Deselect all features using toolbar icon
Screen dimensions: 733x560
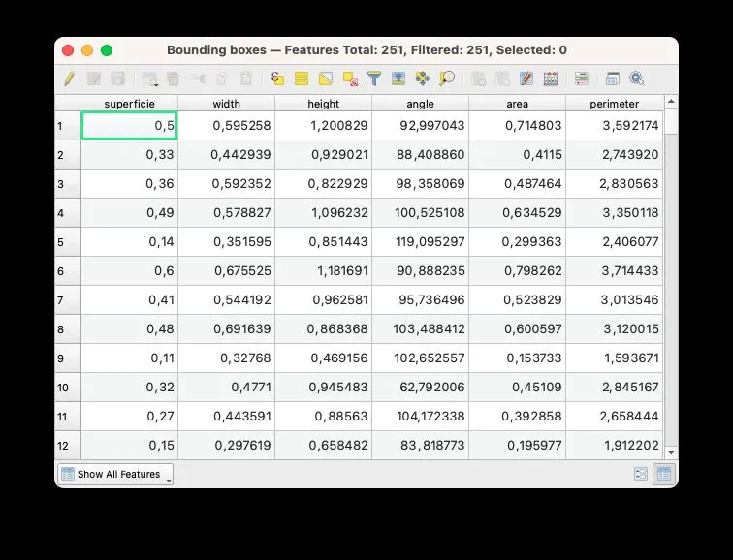350,78
